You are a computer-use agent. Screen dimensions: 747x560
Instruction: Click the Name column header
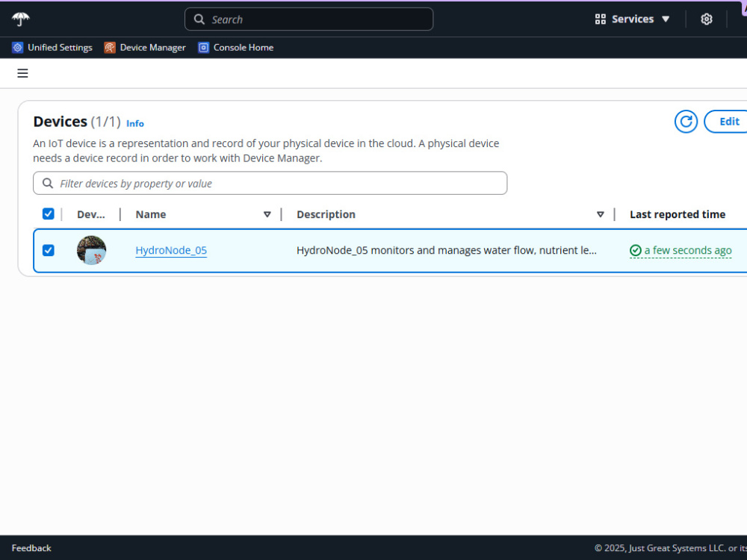[x=151, y=214]
